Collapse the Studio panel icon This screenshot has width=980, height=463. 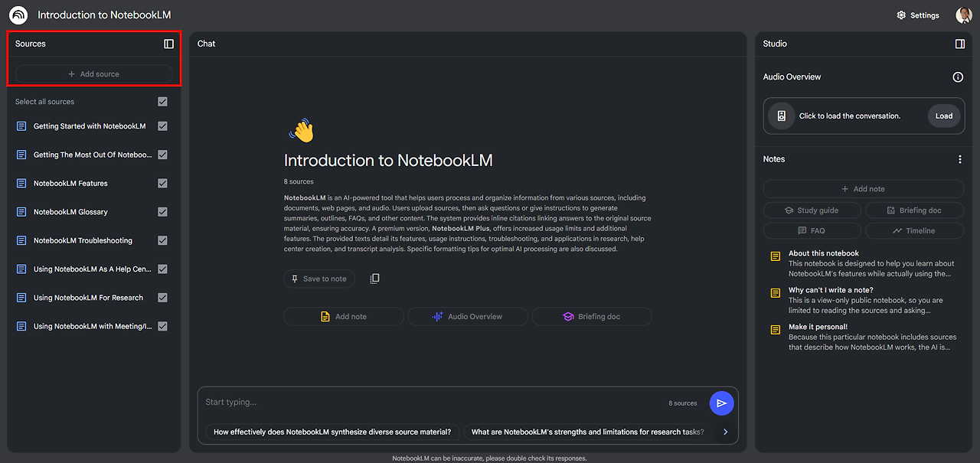960,44
